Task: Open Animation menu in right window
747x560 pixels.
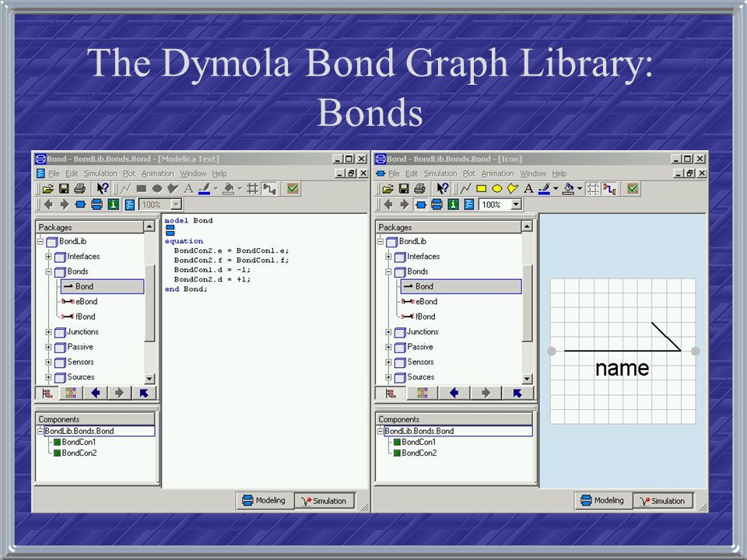Action: click(497, 173)
